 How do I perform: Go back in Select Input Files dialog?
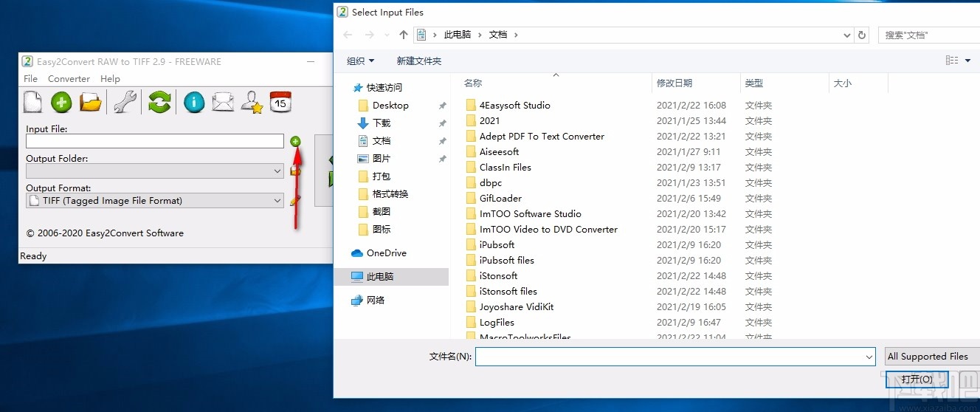[348, 35]
